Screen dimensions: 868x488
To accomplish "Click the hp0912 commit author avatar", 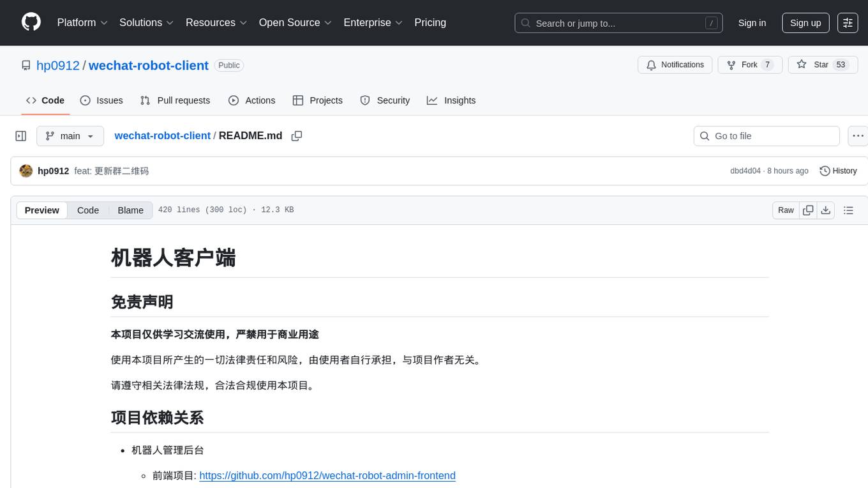I will [26, 171].
